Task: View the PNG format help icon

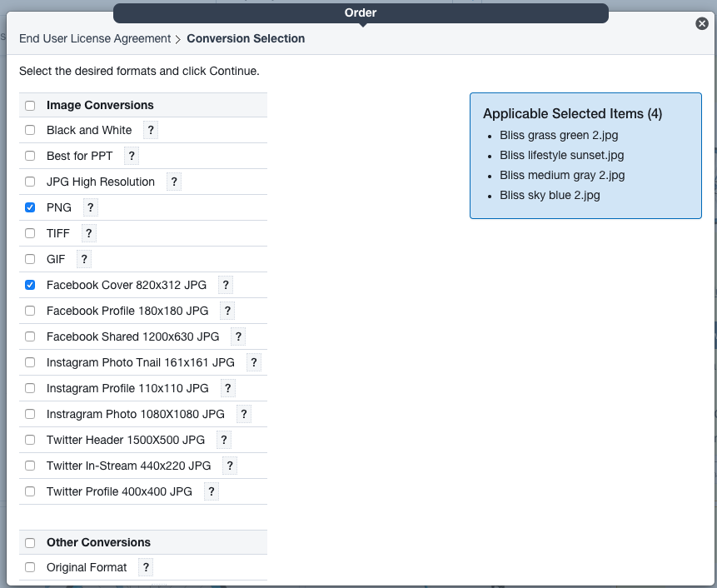Action: pyautogui.click(x=90, y=207)
